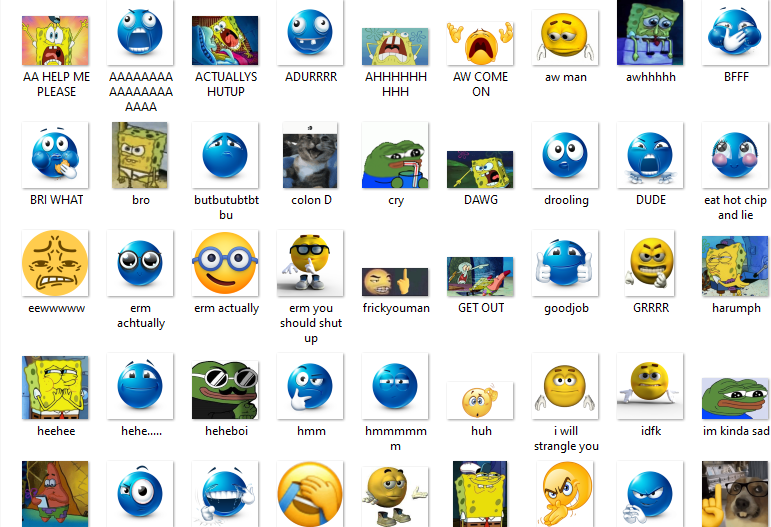Click the 'butbutubtbtbu' filename text
The image size is (771, 527).
(226, 207)
